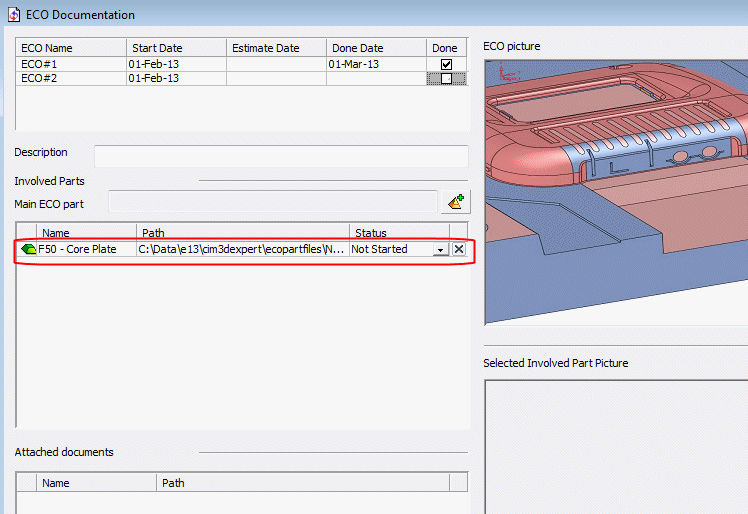Screen dimensions: 748x514
Task: Uncheck the Done checkbox for ECO#1
Action: tap(447, 64)
